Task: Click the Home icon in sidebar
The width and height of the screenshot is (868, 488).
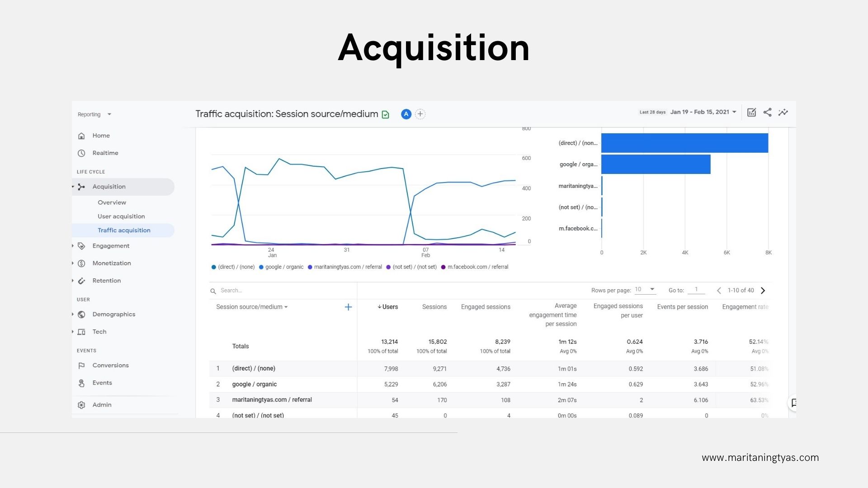Action: click(x=81, y=136)
